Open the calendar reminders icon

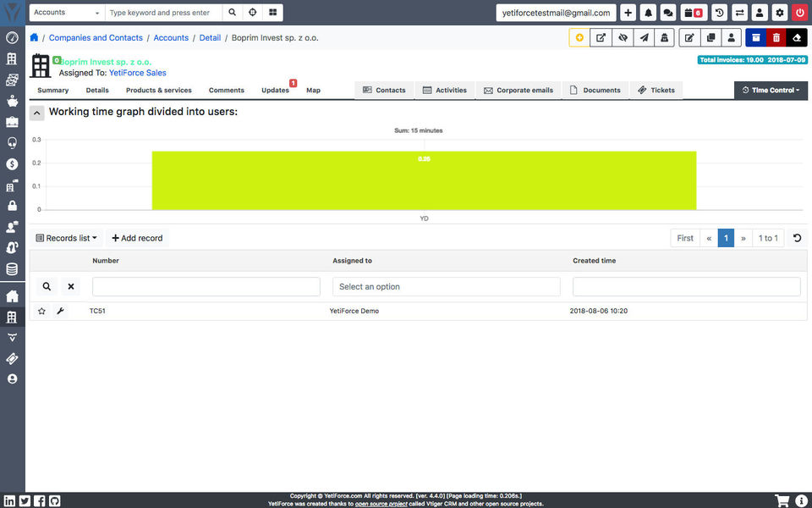click(x=693, y=13)
